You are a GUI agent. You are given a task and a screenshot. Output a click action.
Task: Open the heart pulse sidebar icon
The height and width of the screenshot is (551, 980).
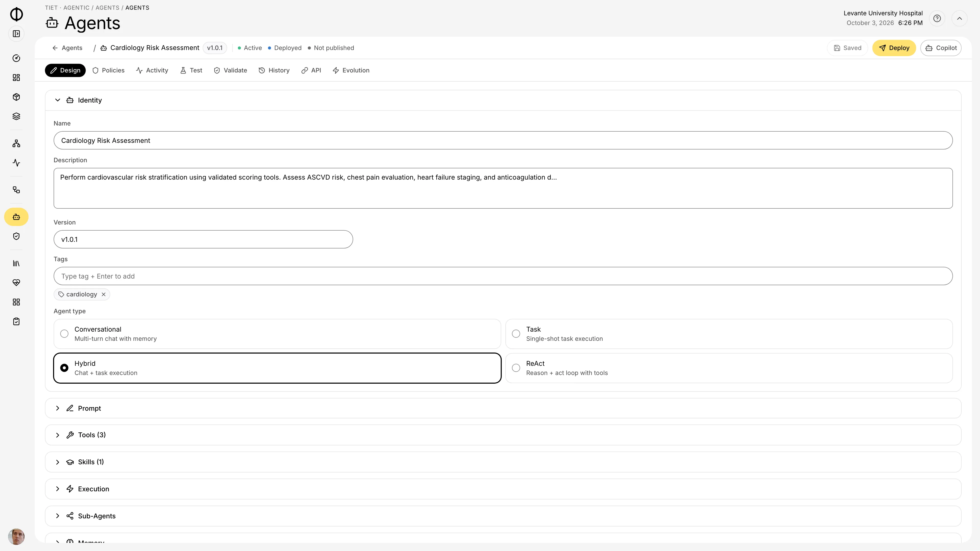click(x=16, y=283)
